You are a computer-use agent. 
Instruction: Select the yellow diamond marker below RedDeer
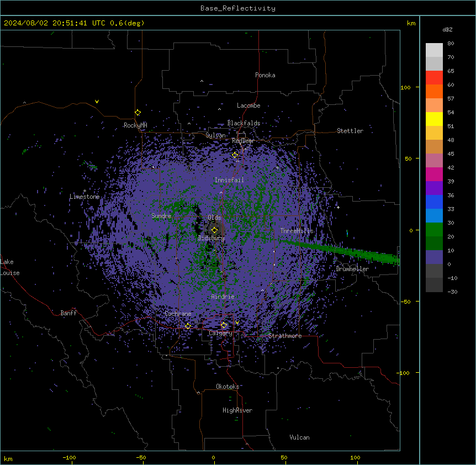pyautogui.click(x=235, y=155)
